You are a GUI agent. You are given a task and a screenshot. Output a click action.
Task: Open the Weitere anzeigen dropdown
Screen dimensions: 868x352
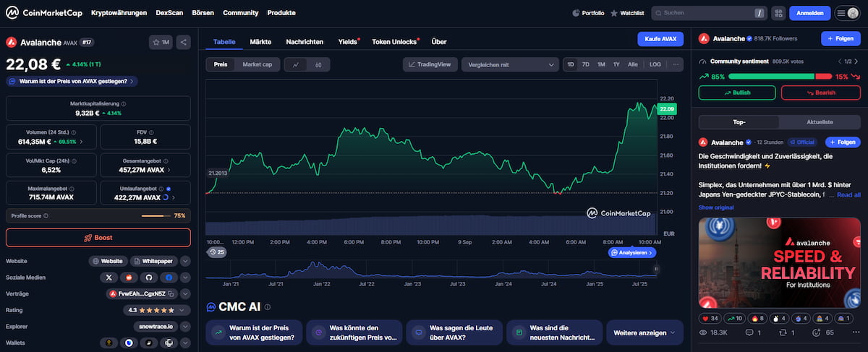(x=644, y=332)
